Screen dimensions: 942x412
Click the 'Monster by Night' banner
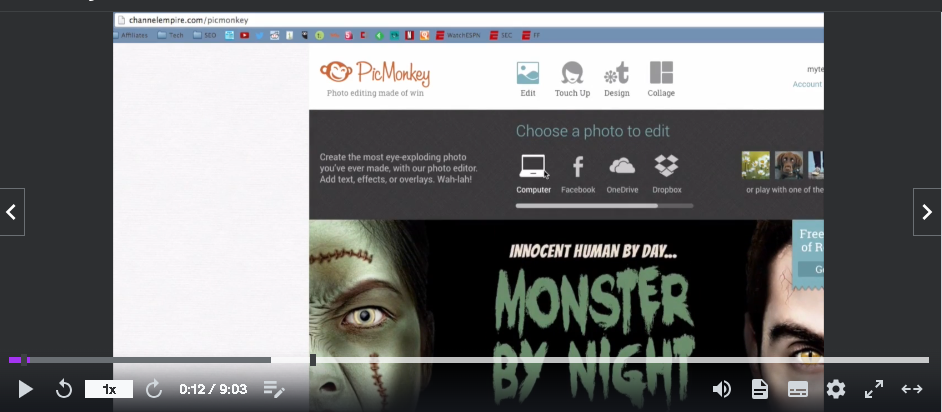pos(566,315)
